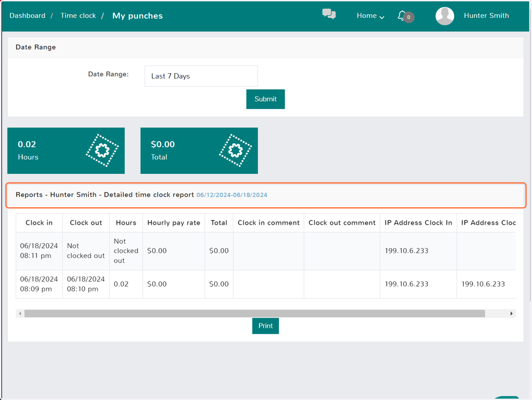Click the horizontal scrollbar thumb
Screen dimensions: 532x400
[x=254, y=314]
